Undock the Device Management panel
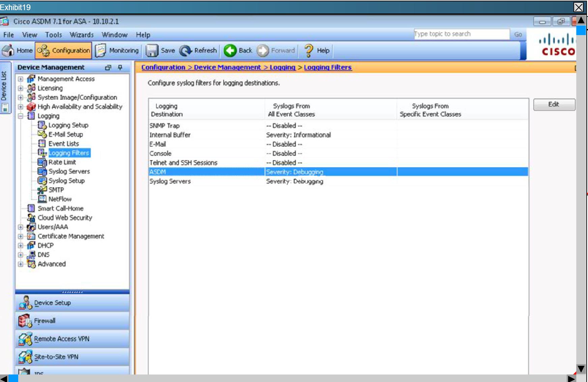588x382 pixels. point(108,67)
